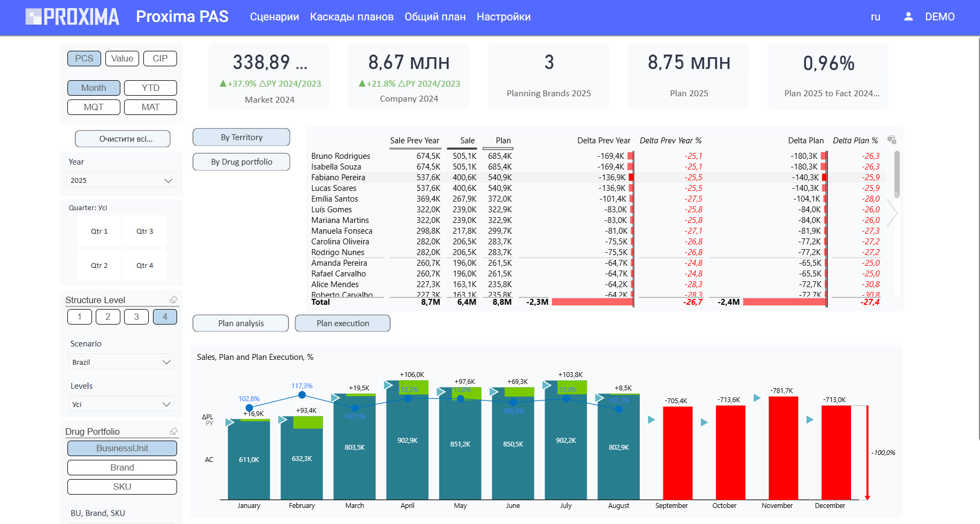Click the 117,3% data point on February
Image resolution: width=980 pixels, height=524 pixels.
click(302, 395)
